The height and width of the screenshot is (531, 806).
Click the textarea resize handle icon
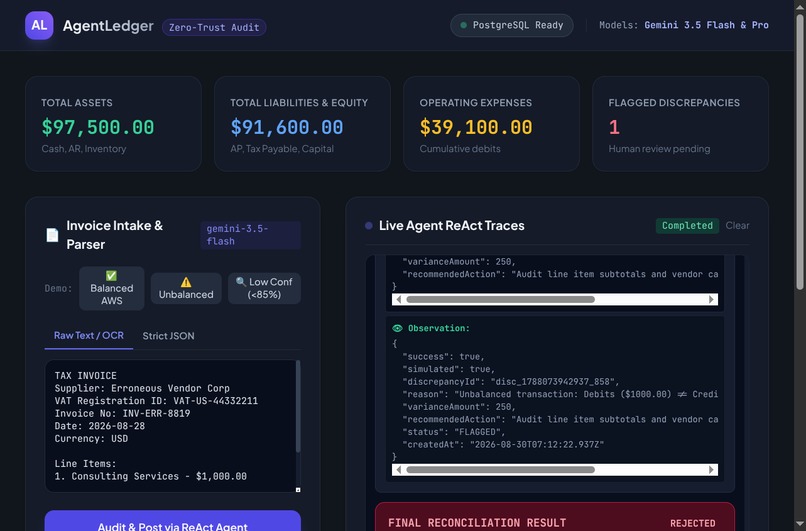(x=298, y=490)
